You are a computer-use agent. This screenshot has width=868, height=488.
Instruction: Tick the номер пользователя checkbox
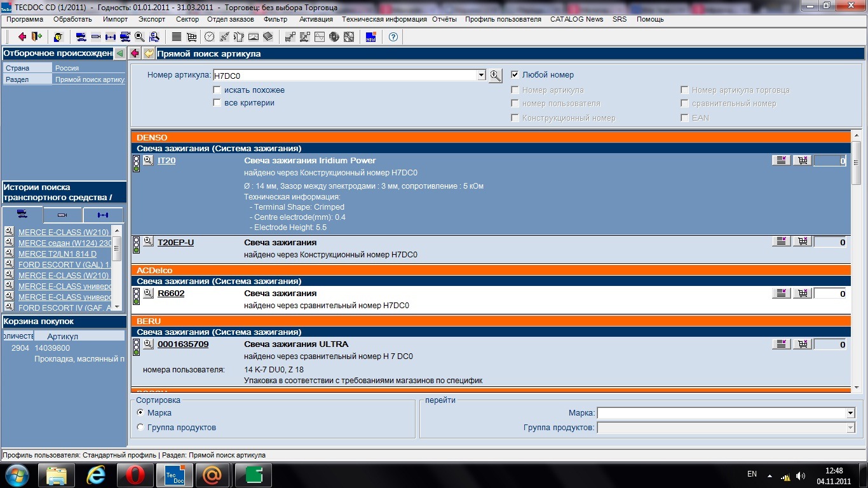(515, 103)
